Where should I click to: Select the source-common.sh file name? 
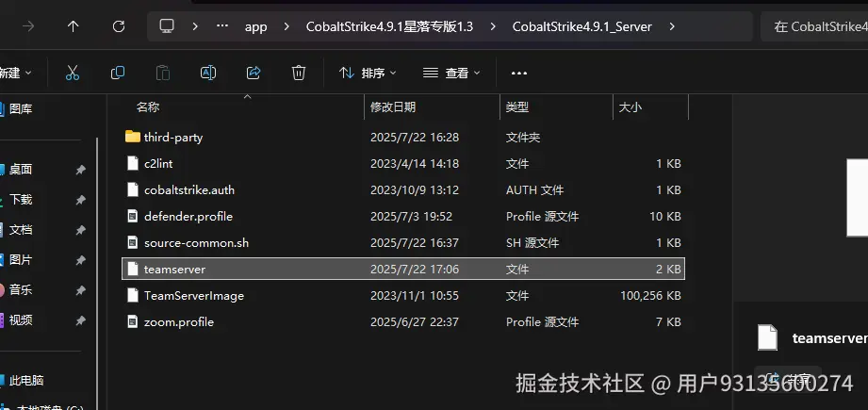click(197, 243)
